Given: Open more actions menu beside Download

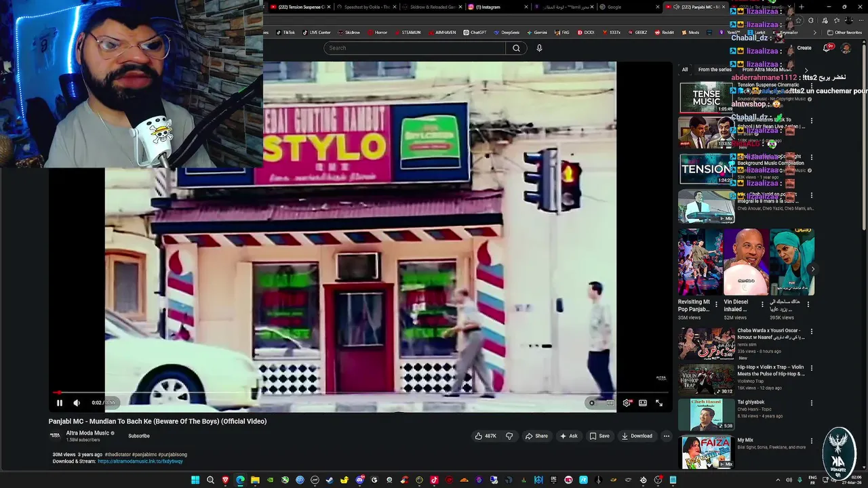Looking at the screenshot, I should [x=667, y=436].
